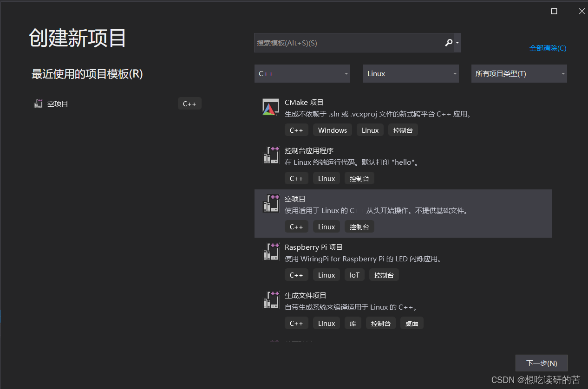The image size is (588, 389).
Task: Select the 生成文件项目 template icon
Action: 270,300
